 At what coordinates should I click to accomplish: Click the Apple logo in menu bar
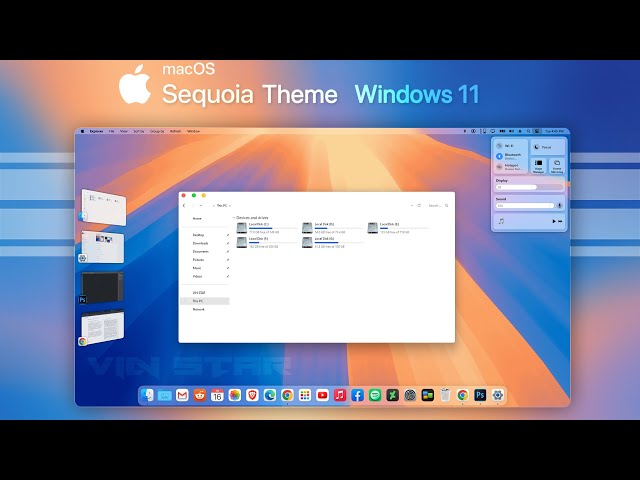click(x=82, y=131)
